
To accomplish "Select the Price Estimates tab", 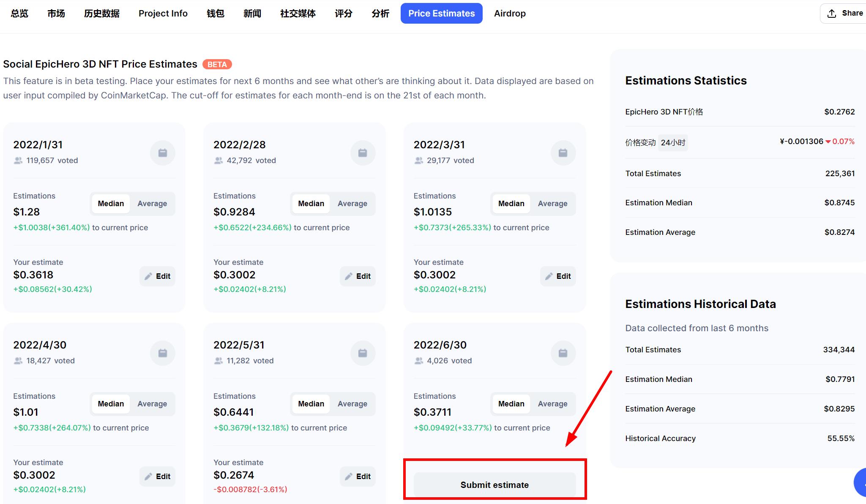I will [442, 14].
